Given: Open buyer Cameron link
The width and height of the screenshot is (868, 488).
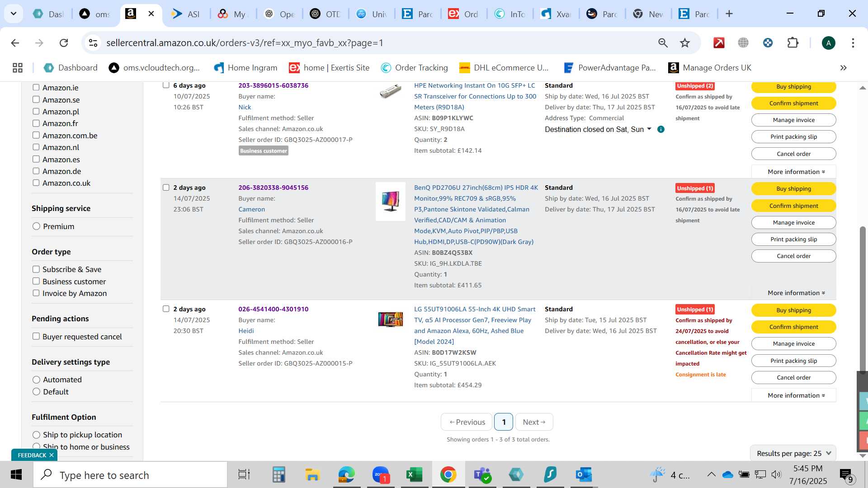Looking at the screenshot, I should click(252, 209).
